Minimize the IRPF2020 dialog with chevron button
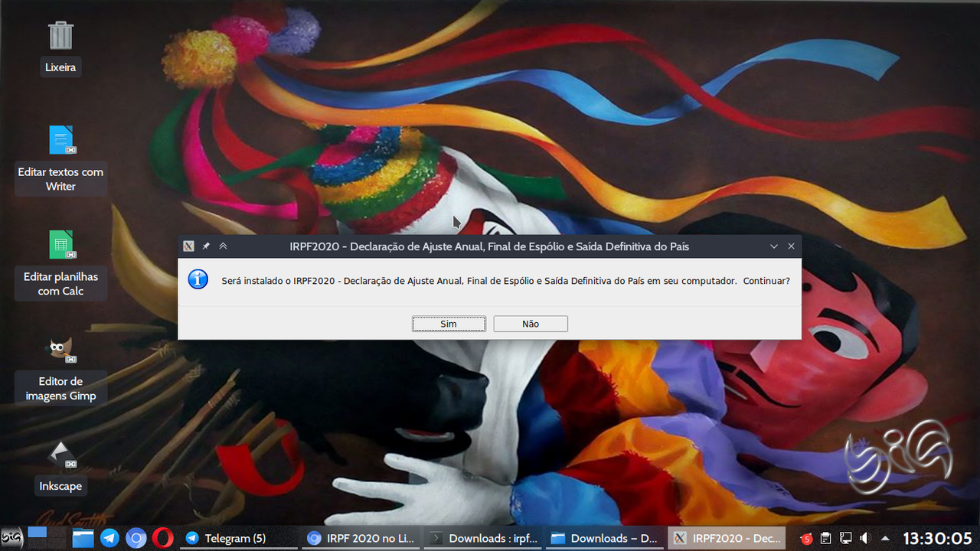 pos(774,246)
